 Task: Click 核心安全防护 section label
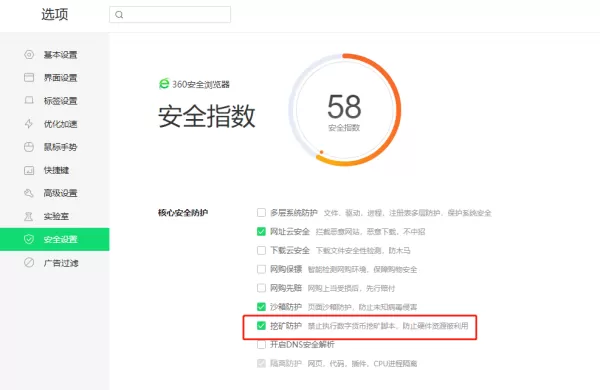point(183,213)
